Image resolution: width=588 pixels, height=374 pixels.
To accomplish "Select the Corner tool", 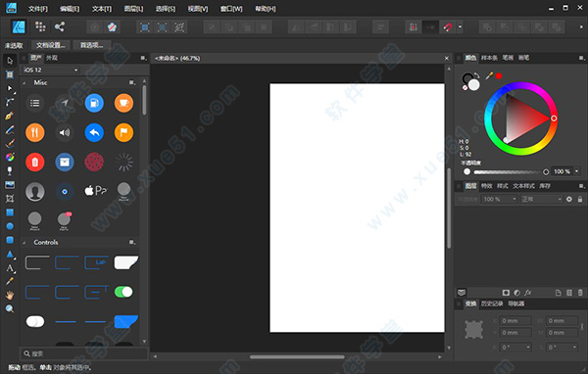I will click(x=10, y=102).
